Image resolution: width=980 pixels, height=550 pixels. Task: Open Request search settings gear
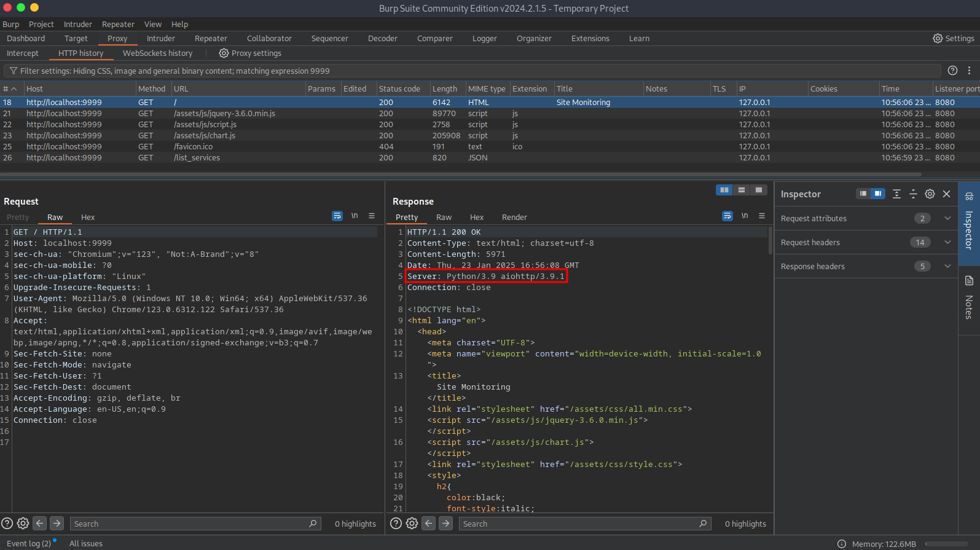pyautogui.click(x=23, y=524)
